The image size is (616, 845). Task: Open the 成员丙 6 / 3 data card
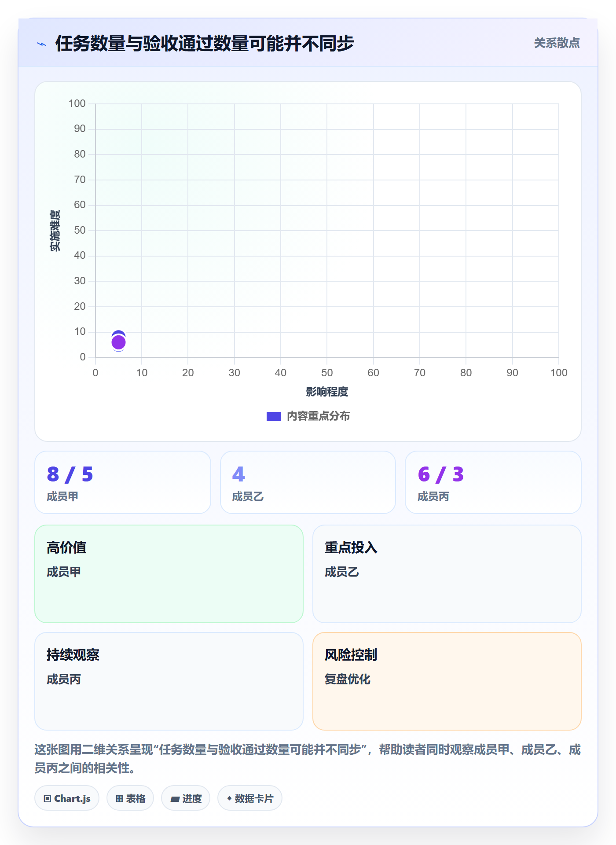click(x=493, y=482)
